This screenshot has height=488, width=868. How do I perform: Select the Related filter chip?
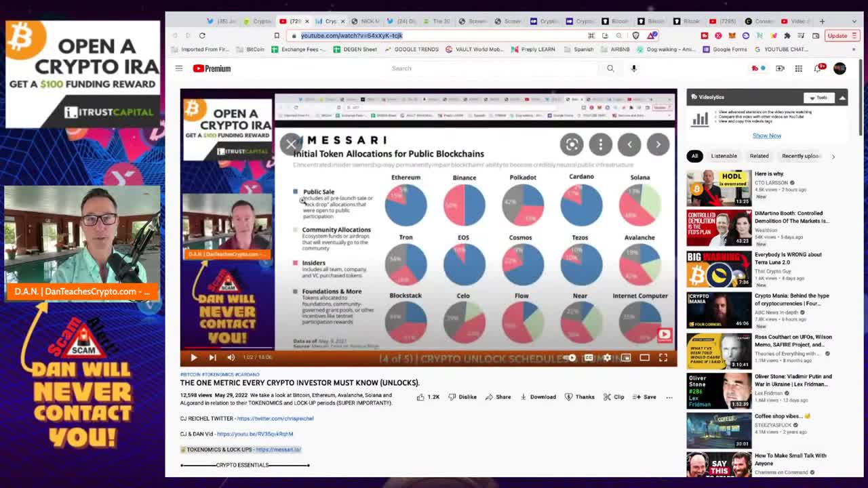[x=759, y=156]
